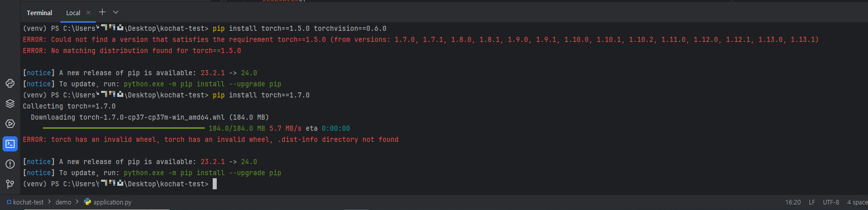Open the Python Console tool window
Viewport: 868px width, 210px height.
(10, 83)
